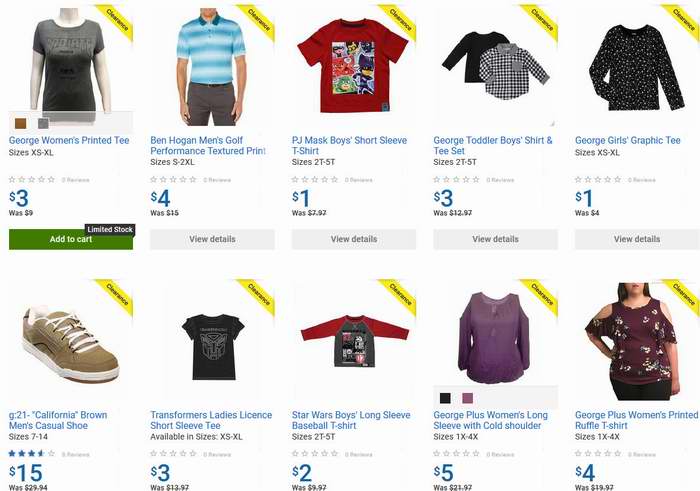Screen dimensions: 700x491
Task: View details for George Toddler Boys' Shirt Set
Action: (x=495, y=239)
